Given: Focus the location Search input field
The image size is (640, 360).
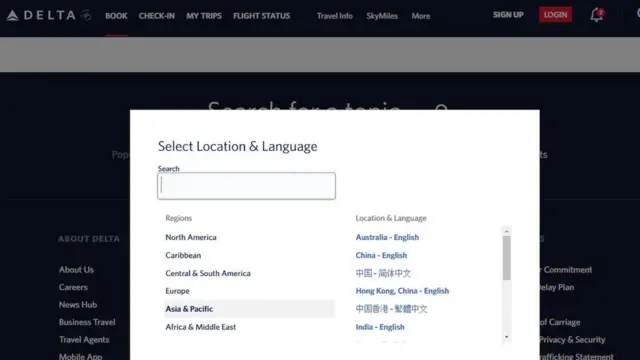Looking at the screenshot, I should [247, 186].
